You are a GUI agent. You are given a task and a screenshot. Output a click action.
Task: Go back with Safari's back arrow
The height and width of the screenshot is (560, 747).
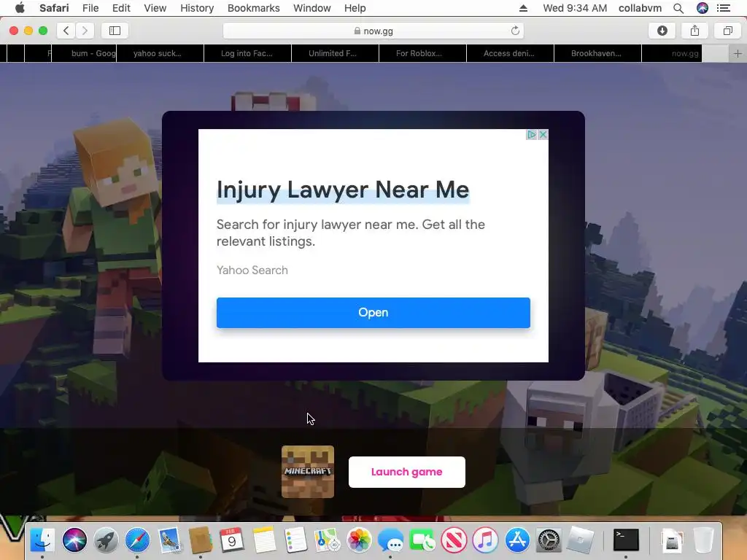(66, 31)
